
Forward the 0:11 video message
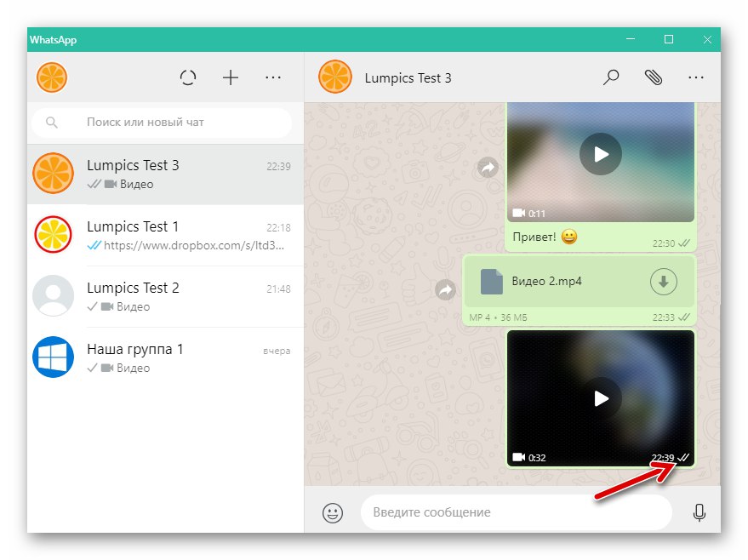488,168
